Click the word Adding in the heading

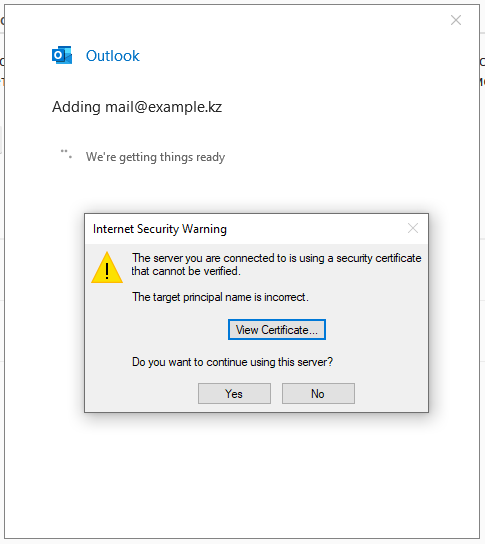coord(76,107)
